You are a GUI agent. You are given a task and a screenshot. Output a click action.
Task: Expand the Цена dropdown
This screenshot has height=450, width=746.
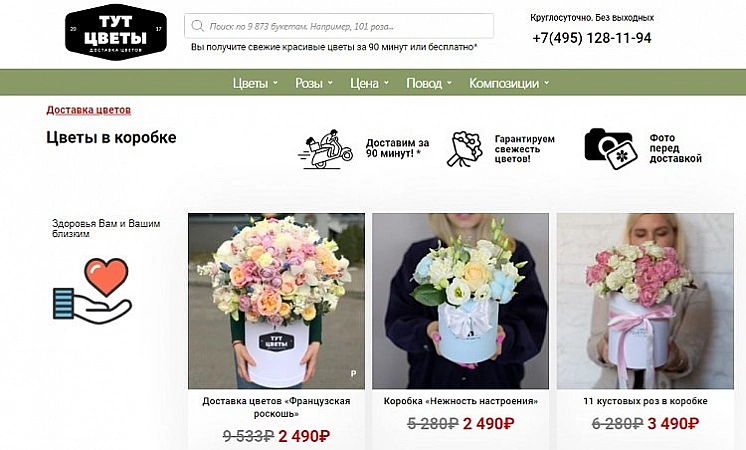pos(370,83)
